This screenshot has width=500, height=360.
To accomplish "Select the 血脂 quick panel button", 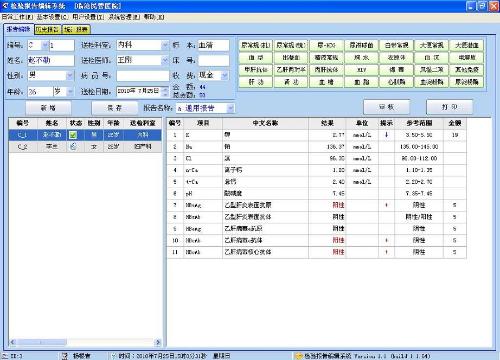I will point(361,82).
